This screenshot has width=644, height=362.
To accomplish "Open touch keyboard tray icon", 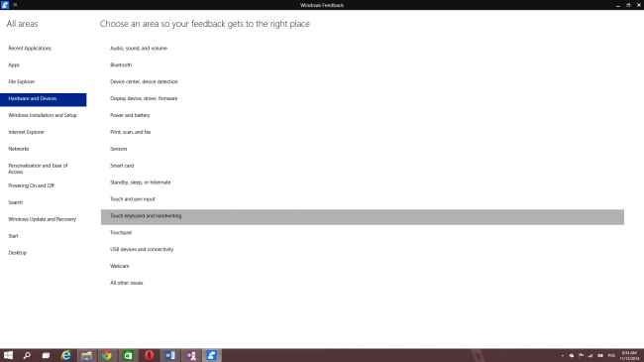I will click(600, 356).
